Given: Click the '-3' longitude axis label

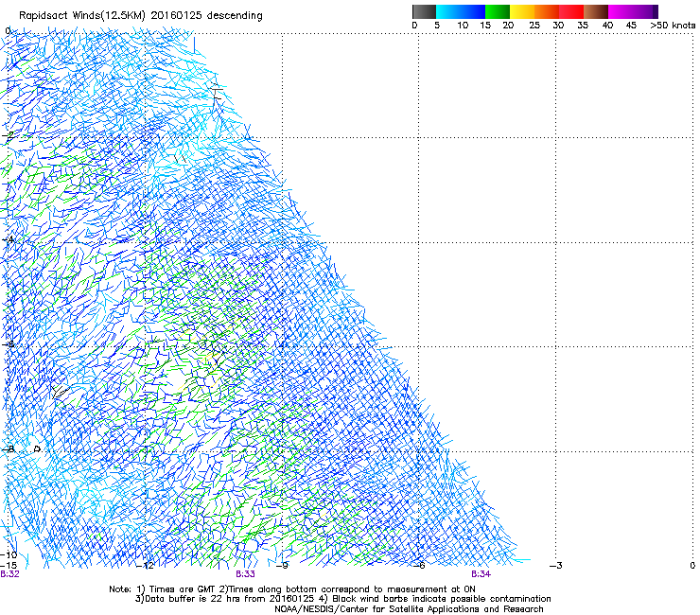Looking at the screenshot, I should tap(556, 566).
